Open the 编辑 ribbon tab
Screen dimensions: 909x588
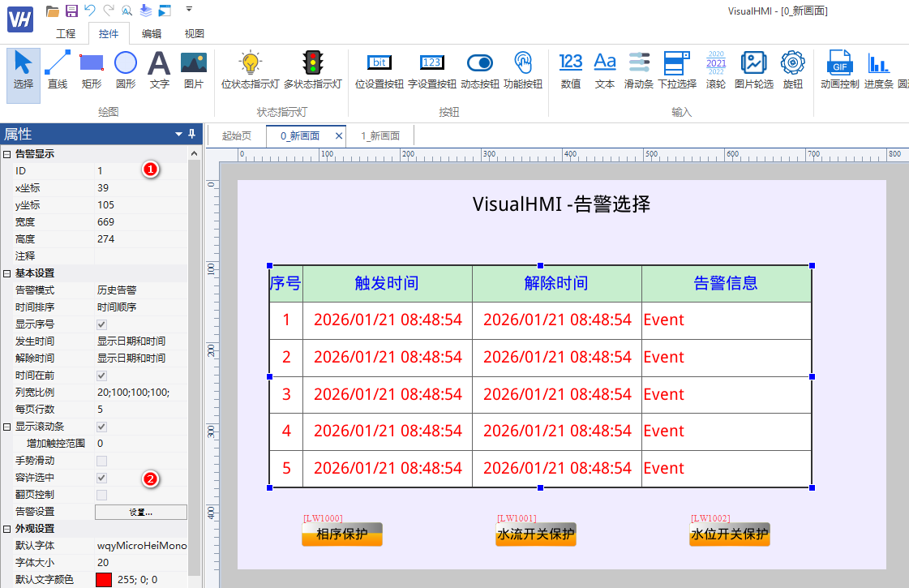pos(152,33)
